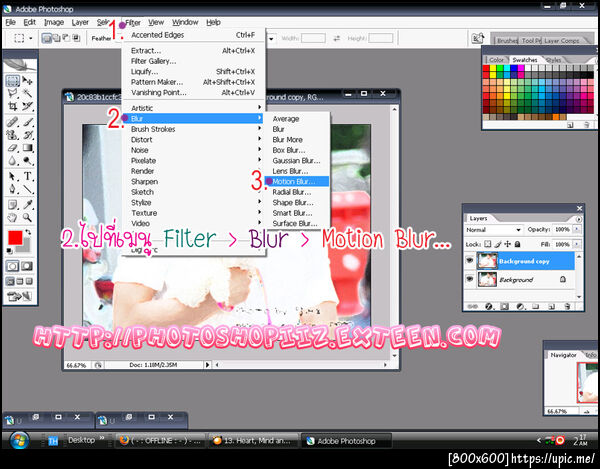Select the Brush tool
600x469 pixels.
pyautogui.click(x=27, y=122)
